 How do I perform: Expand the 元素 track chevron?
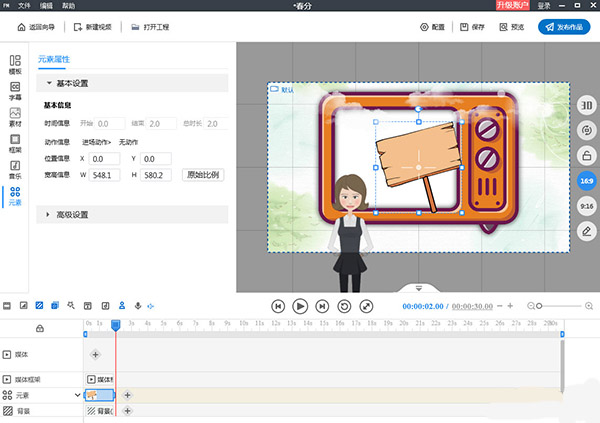click(77, 395)
